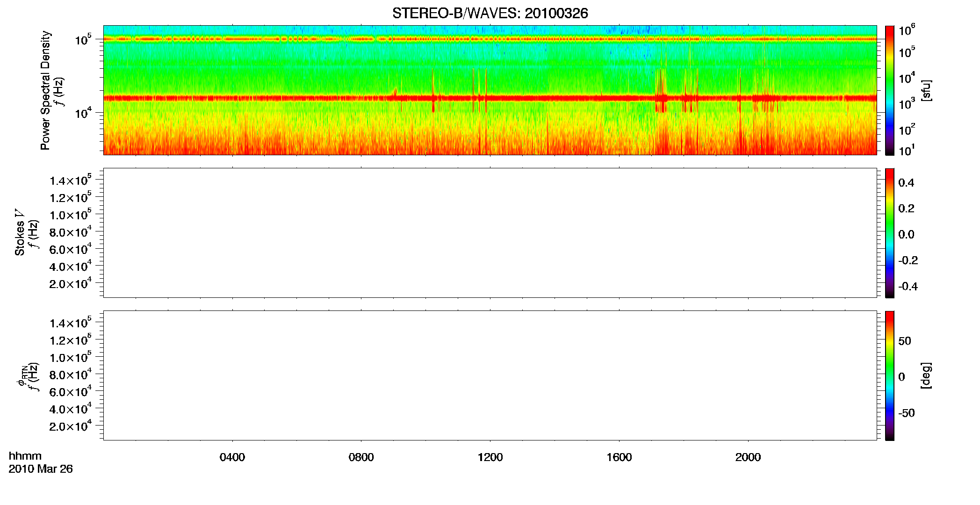This screenshot has width=980, height=505.
Task: Pick the φRTN degree color bar
Action: pyautogui.click(x=889, y=375)
